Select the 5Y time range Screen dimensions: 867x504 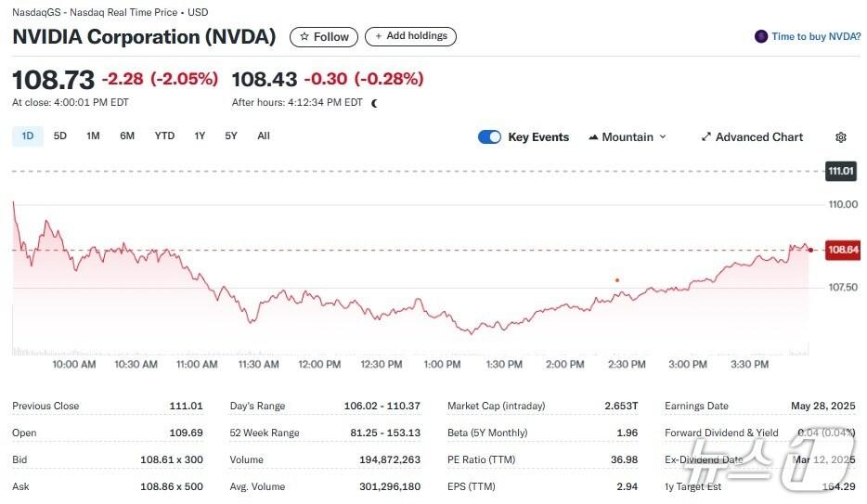pos(231,136)
